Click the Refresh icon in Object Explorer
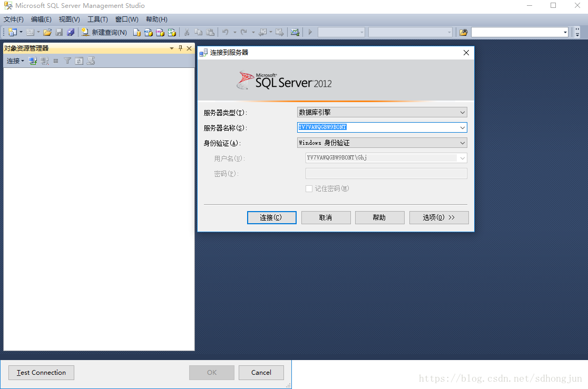Image resolution: width=588 pixels, height=389 pixels. [79, 61]
